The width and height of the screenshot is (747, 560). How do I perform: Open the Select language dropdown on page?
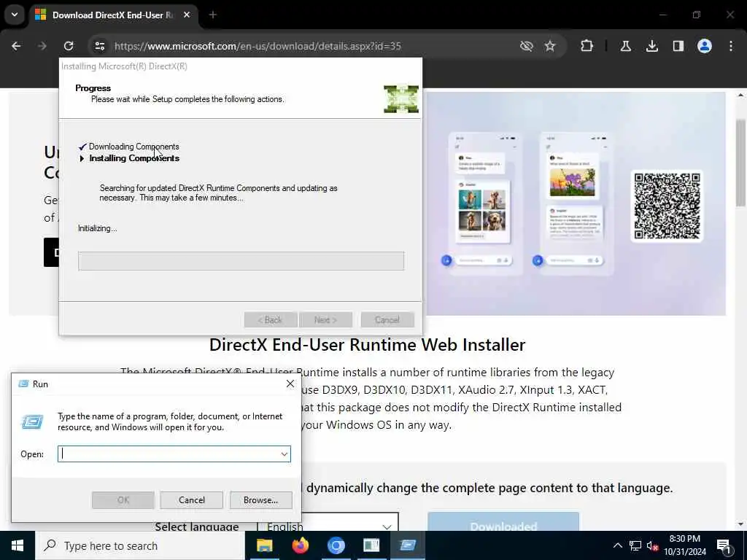(x=328, y=524)
